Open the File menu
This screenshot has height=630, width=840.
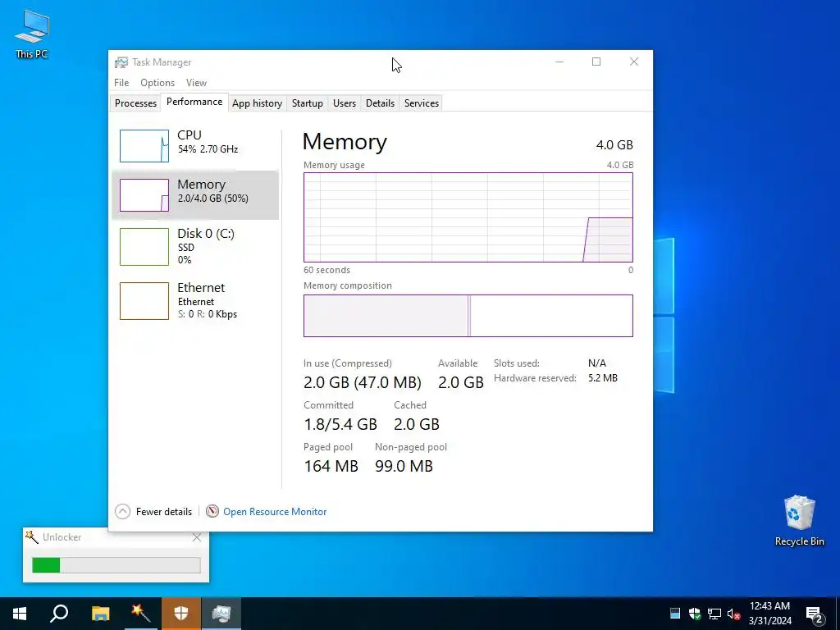(x=121, y=83)
